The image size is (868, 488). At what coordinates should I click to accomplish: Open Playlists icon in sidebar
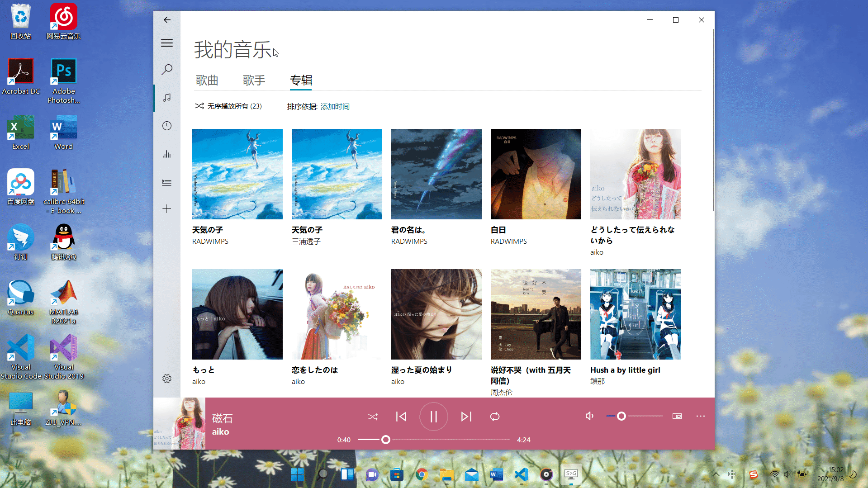point(167,183)
